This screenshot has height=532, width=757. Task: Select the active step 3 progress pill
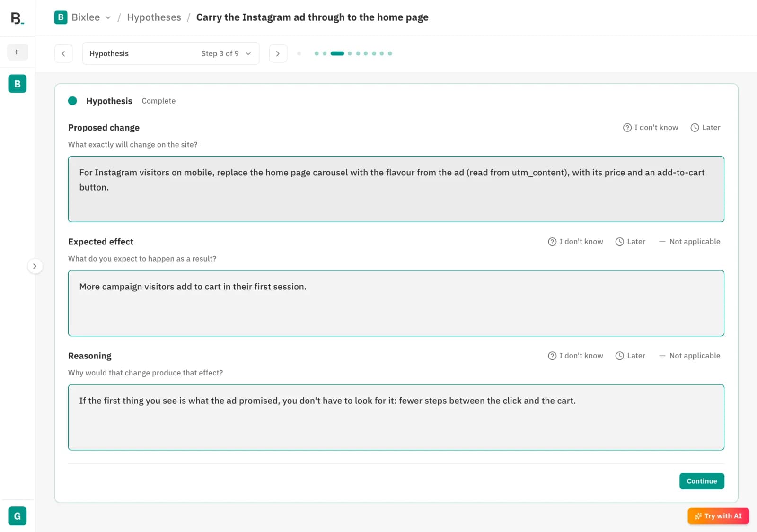click(x=337, y=53)
